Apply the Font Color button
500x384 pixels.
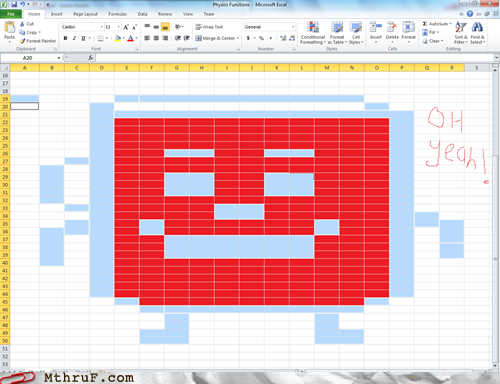tap(131, 38)
